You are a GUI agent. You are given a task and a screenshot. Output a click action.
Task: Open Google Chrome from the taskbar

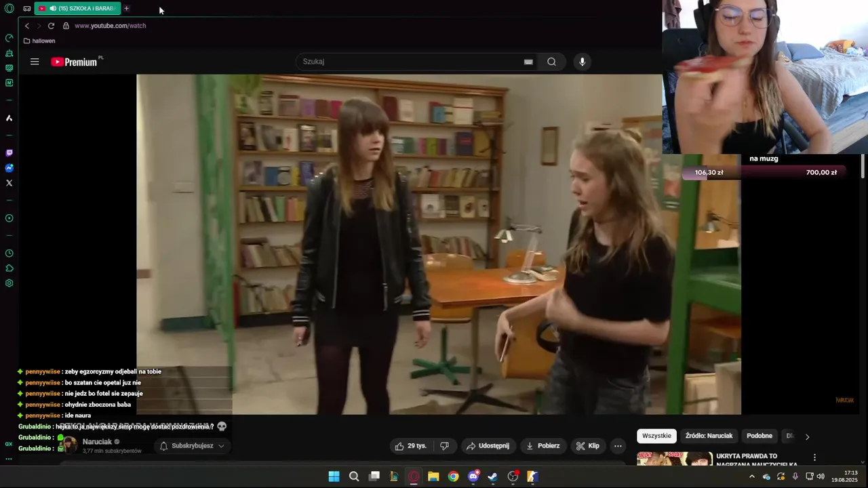[x=453, y=476]
